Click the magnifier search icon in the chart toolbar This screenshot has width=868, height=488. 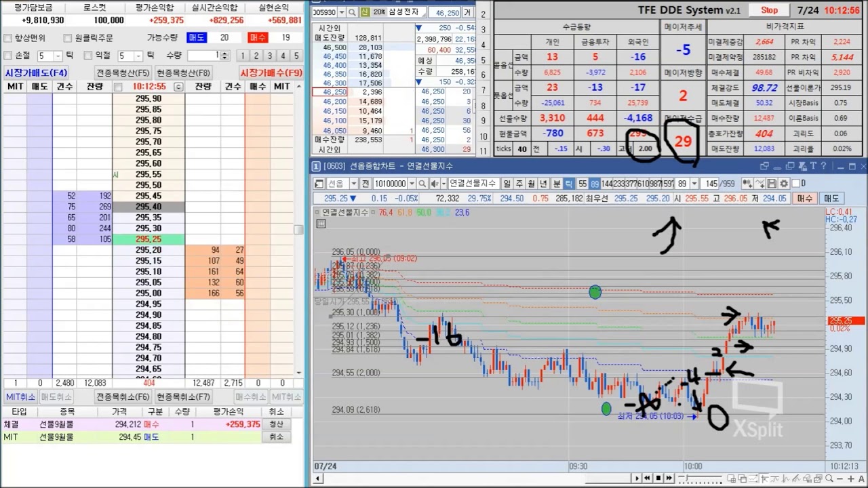422,183
